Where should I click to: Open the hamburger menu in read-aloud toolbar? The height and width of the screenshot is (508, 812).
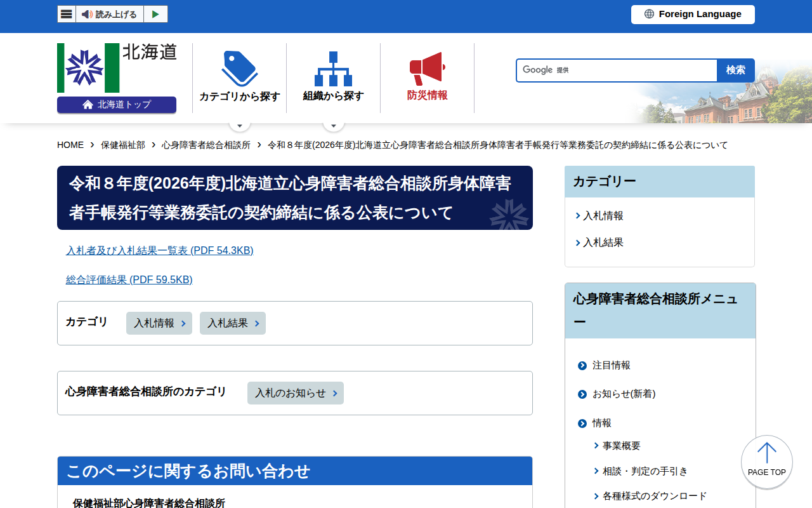point(67,14)
